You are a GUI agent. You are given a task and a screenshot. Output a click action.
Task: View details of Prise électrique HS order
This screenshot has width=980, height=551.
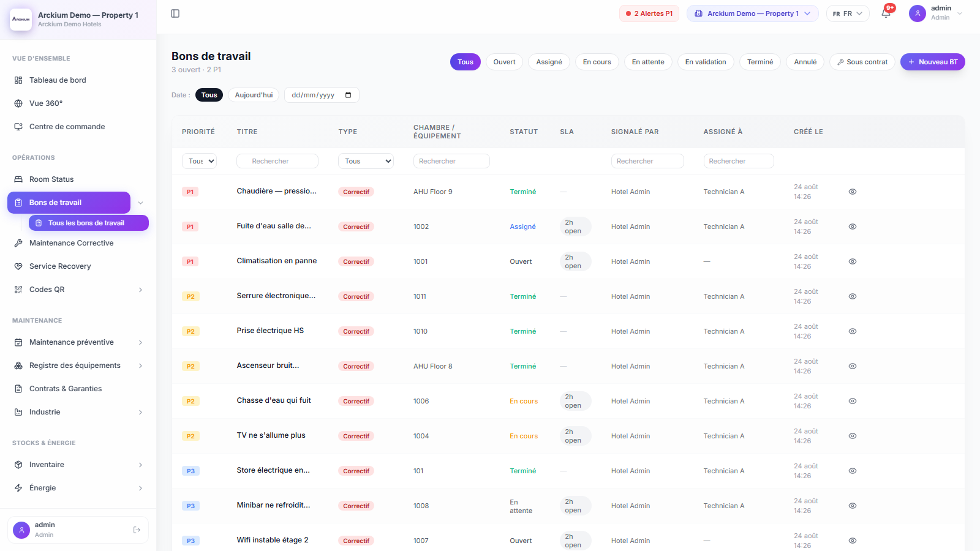tap(853, 331)
